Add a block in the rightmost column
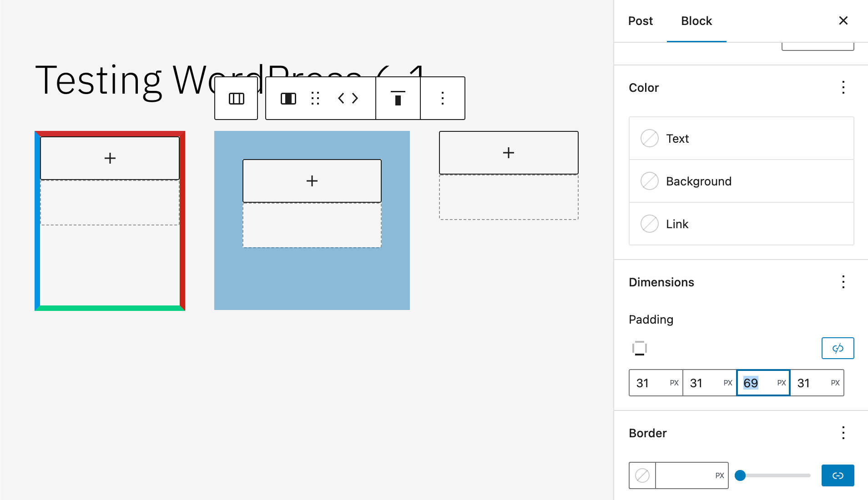Screen dimensions: 868x500 pyautogui.click(x=508, y=153)
